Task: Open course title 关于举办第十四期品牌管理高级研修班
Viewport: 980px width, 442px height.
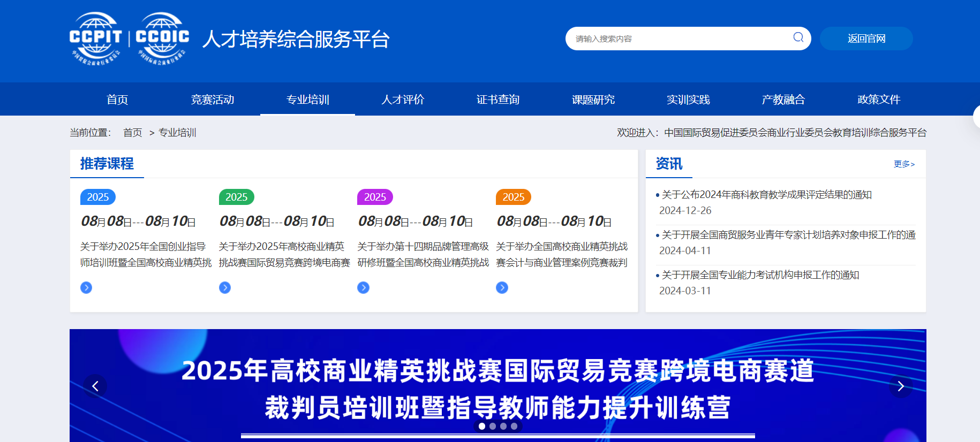Action: (423, 255)
